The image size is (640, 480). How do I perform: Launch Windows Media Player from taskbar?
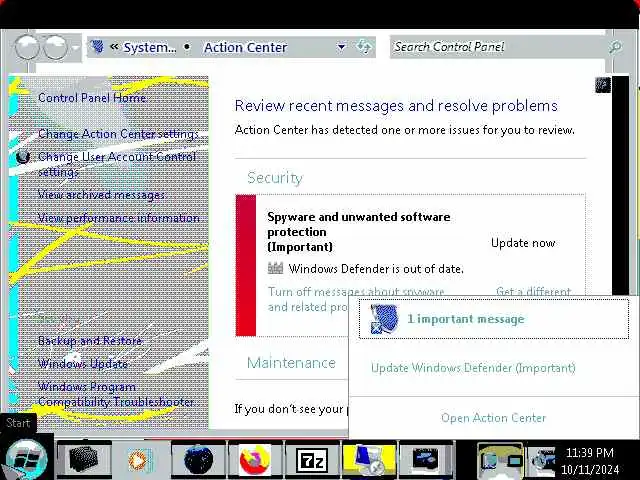point(140,460)
